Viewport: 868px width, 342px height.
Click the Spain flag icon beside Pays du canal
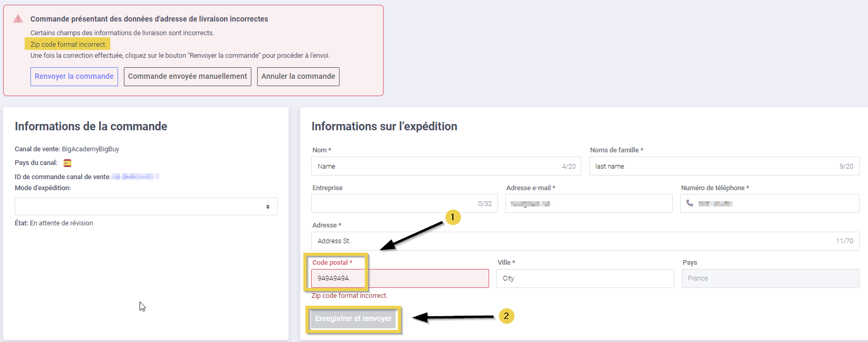tap(67, 163)
